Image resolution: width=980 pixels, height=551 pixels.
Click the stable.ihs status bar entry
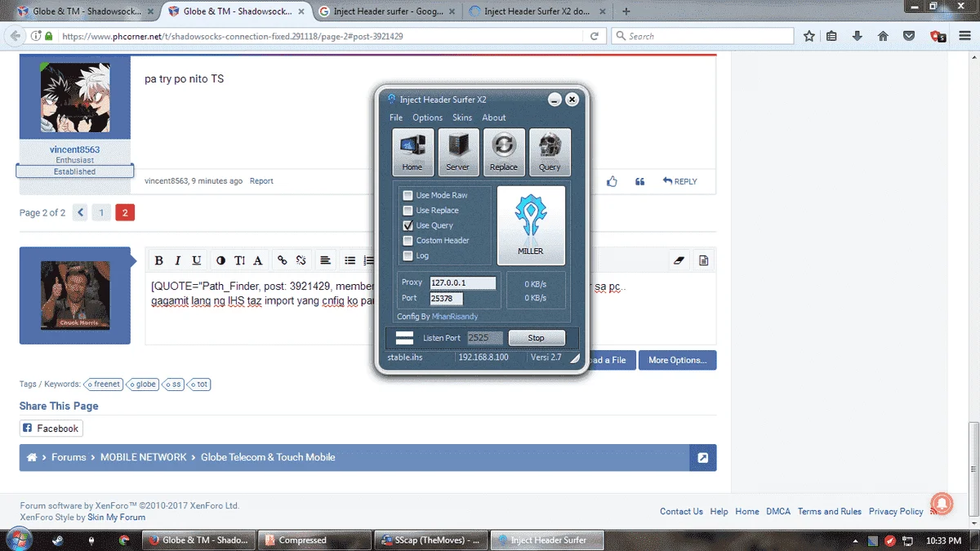click(405, 358)
